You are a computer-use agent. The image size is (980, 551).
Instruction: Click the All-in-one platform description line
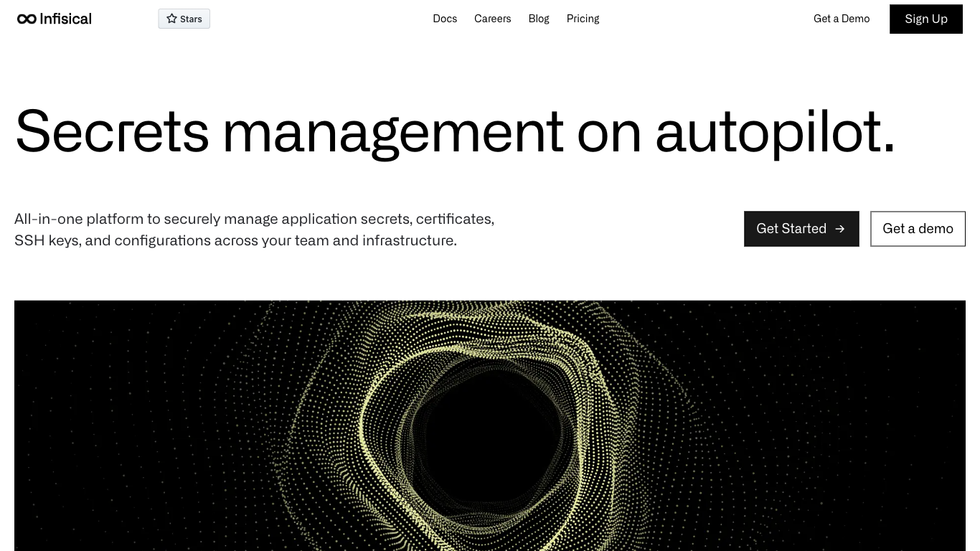click(x=254, y=219)
